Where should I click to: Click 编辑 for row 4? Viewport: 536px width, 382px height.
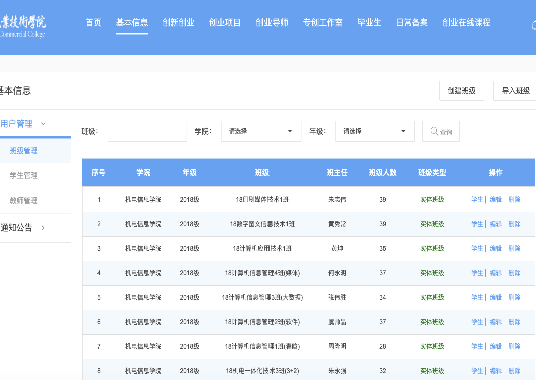point(496,273)
